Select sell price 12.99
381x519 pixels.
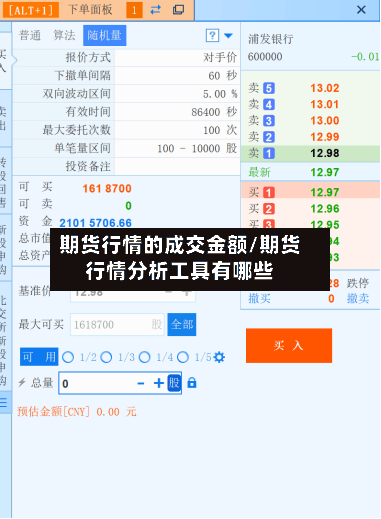click(x=325, y=137)
